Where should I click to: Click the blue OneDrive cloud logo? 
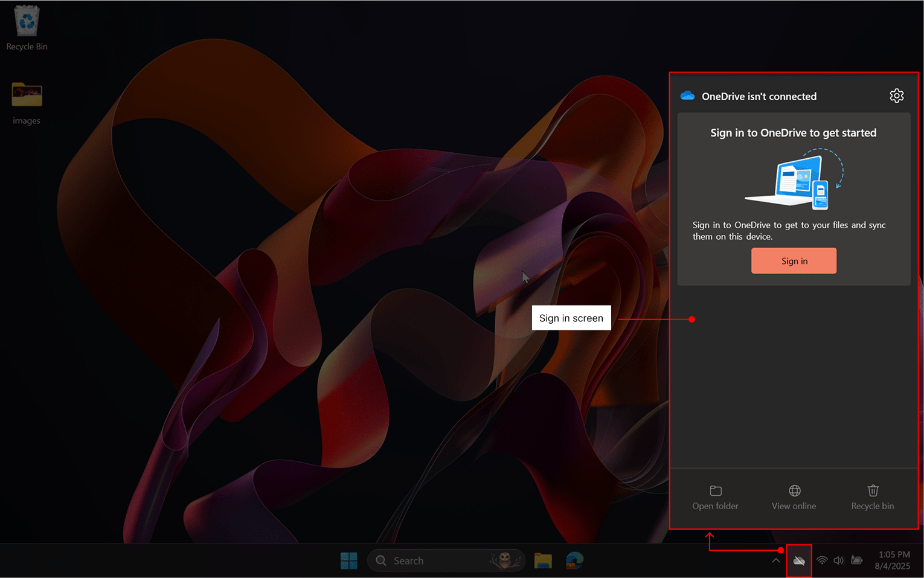point(687,96)
